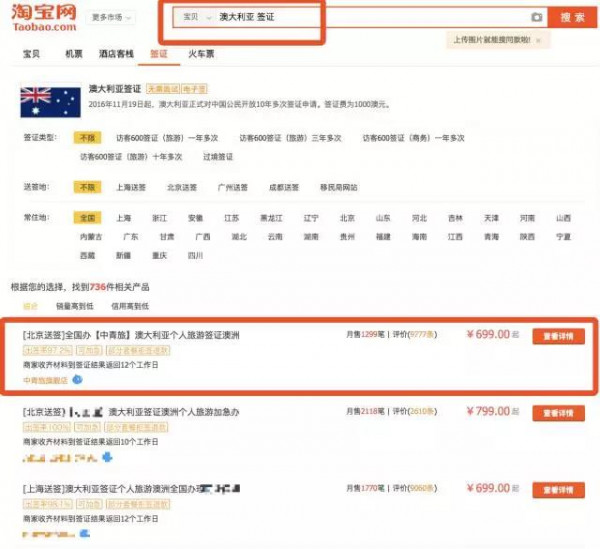This screenshot has height=549, width=600.
Task: Click the 澳大利亚签证 heading
Action: pos(115,89)
